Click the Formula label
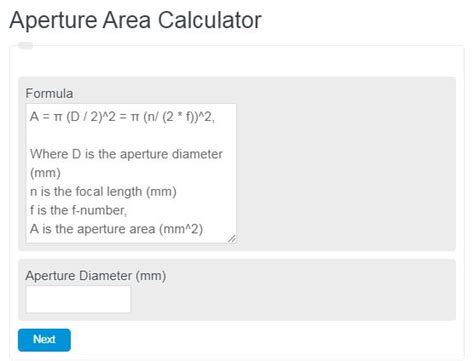Viewport: 474px width, 361px height. 49,93
